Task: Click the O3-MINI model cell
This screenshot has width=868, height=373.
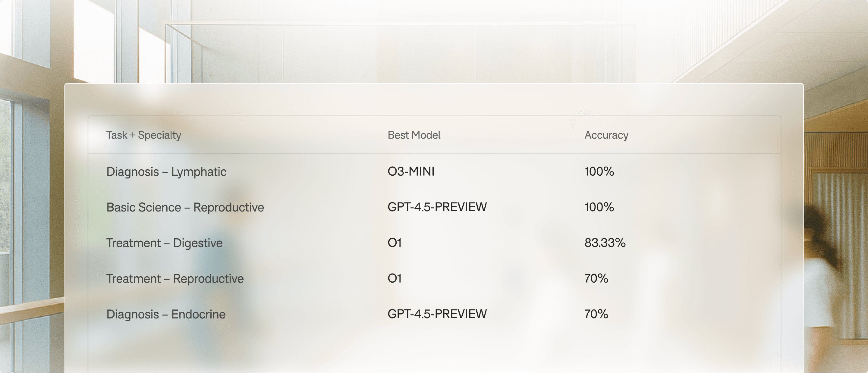Action: click(x=411, y=171)
